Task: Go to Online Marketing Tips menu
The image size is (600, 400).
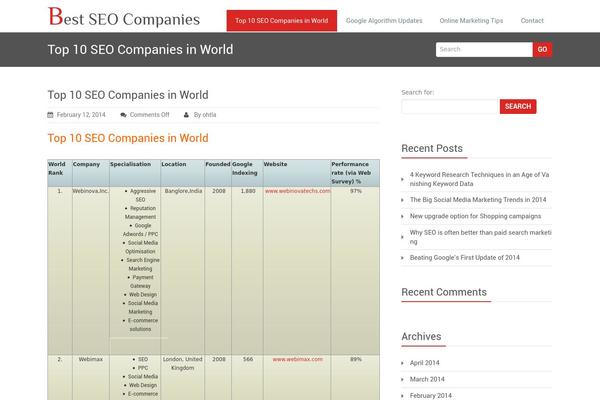Action: 471,21
